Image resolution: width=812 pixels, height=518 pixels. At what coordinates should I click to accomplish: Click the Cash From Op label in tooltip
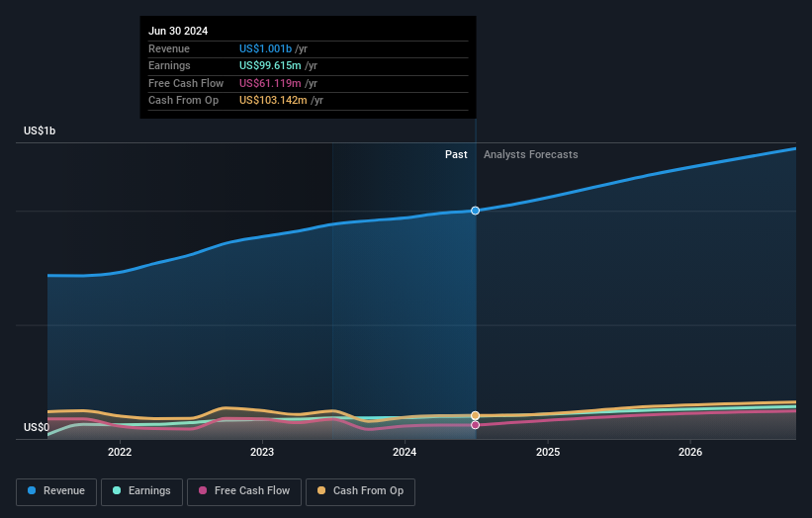tap(183, 101)
